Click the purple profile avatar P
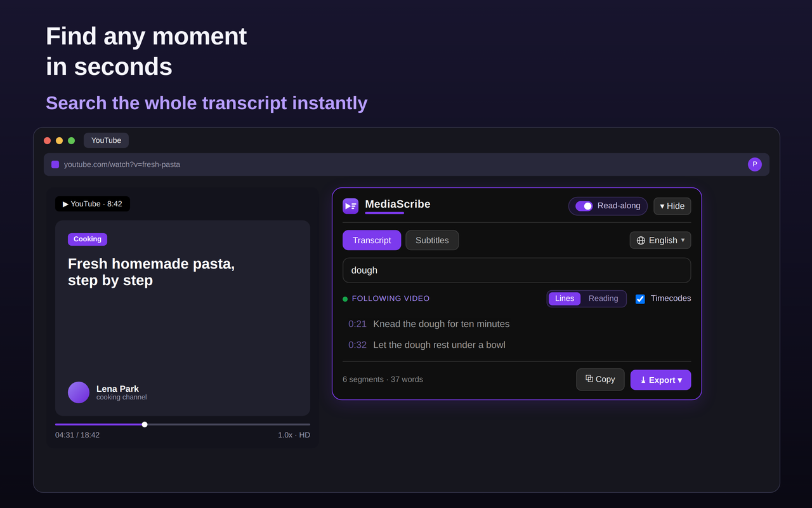 755,164
